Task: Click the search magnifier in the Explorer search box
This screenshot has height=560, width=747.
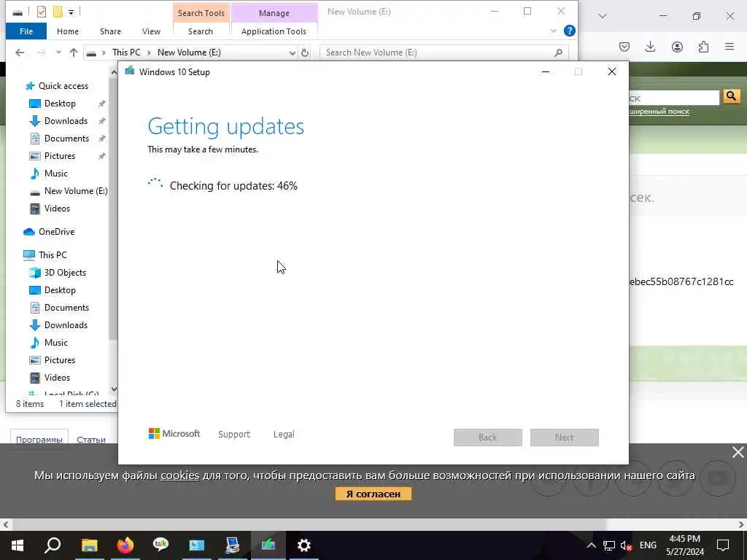Action: click(558, 52)
